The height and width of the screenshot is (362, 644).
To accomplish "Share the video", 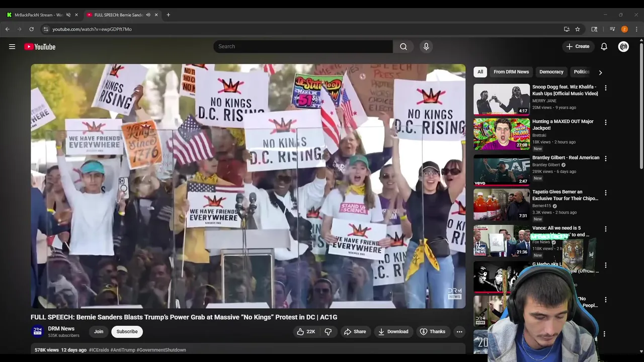I will tap(355, 331).
